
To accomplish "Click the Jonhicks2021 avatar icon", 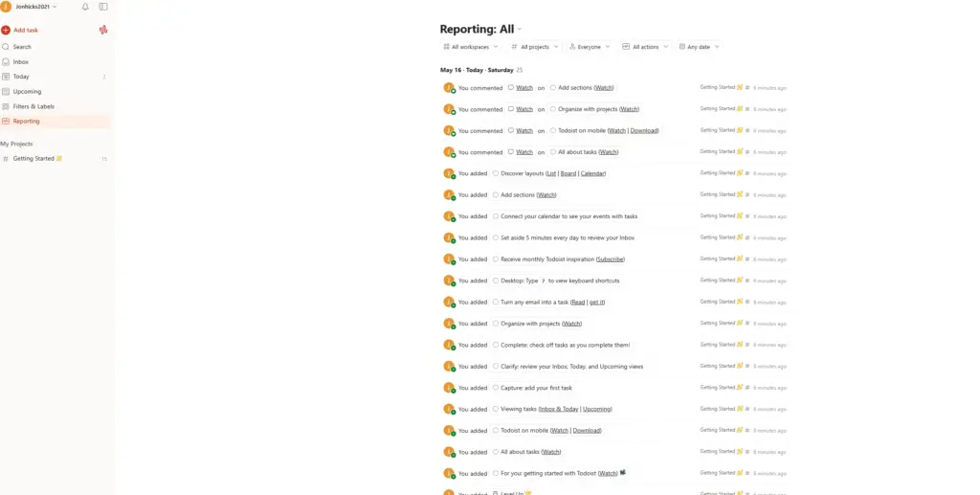I will click(6, 7).
